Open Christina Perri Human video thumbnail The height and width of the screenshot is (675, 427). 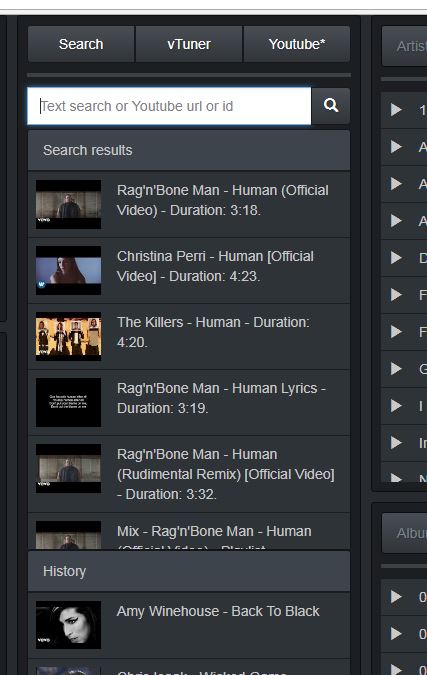point(68,270)
